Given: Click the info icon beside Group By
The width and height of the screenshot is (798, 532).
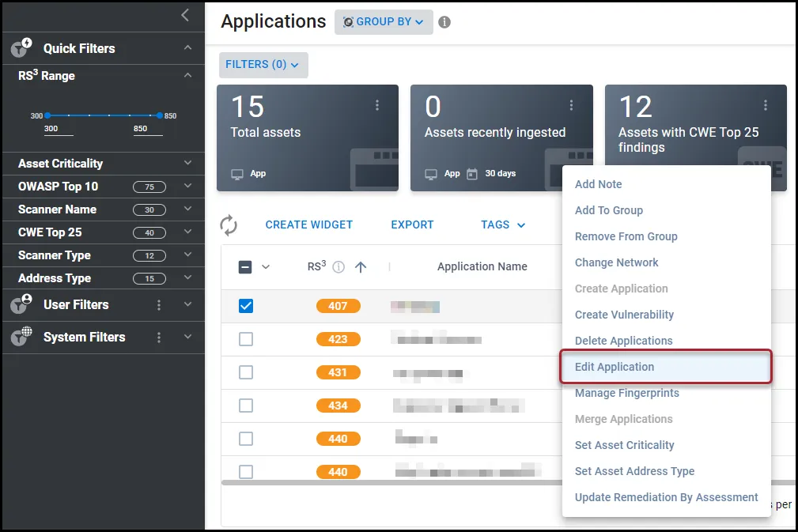Looking at the screenshot, I should click(x=444, y=22).
